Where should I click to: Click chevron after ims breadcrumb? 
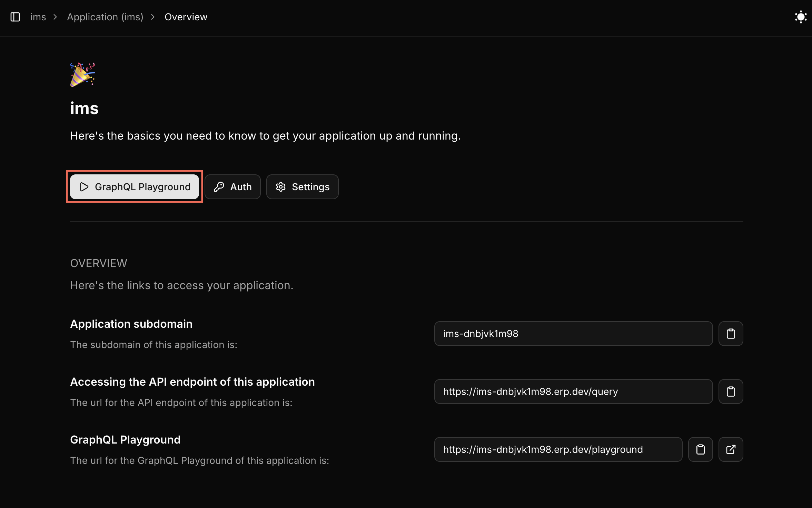[55, 17]
